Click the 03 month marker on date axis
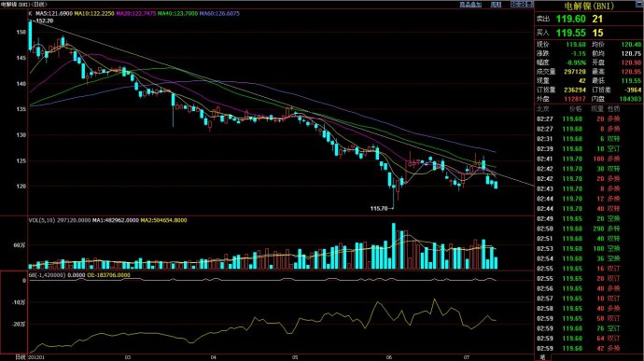644x361 pixels. (x=128, y=357)
